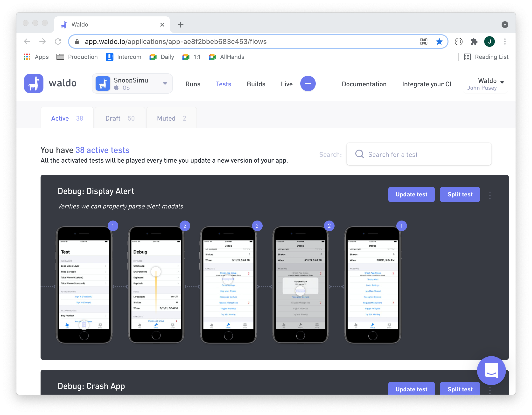This screenshot has height=415, width=532.
Task: Click the Debug: Crash App test title
Action: tap(91, 386)
